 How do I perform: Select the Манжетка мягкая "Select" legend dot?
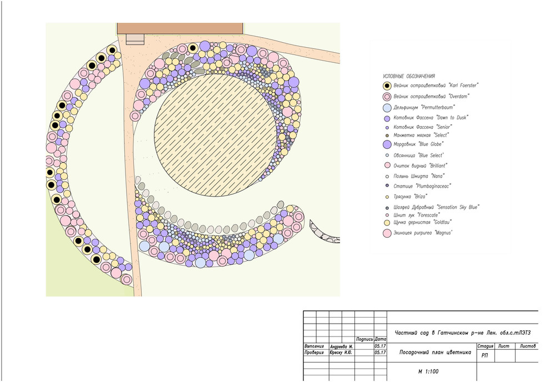coord(387,135)
